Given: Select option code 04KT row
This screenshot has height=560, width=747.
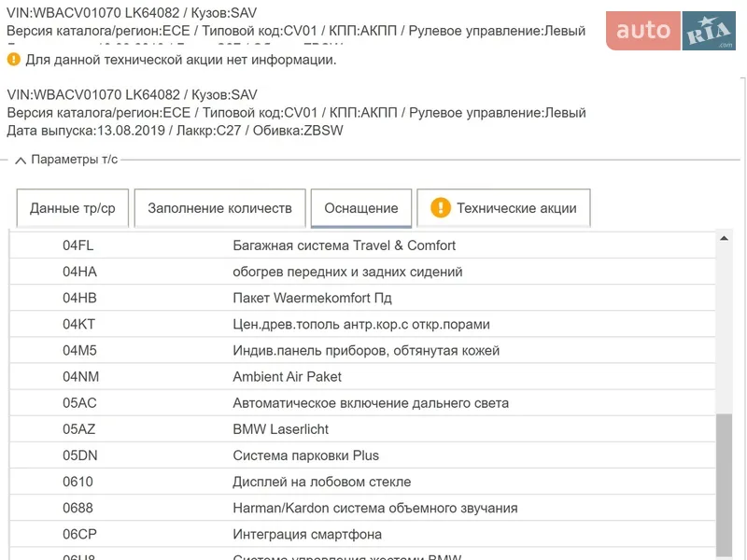Looking at the screenshot, I should (360, 324).
